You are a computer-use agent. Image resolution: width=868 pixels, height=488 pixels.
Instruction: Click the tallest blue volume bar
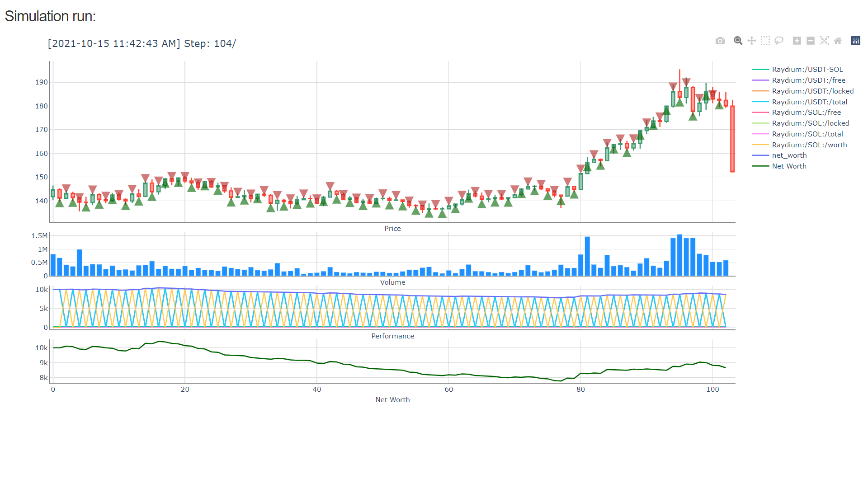(679, 255)
